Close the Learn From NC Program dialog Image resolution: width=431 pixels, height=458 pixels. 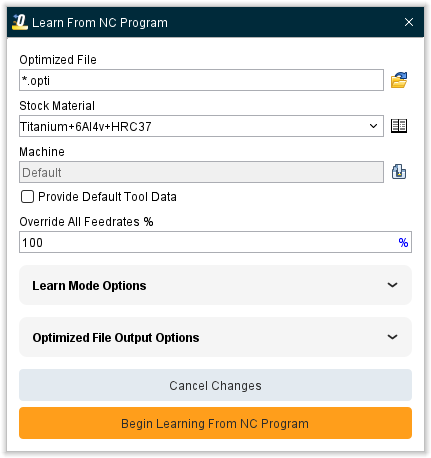409,22
